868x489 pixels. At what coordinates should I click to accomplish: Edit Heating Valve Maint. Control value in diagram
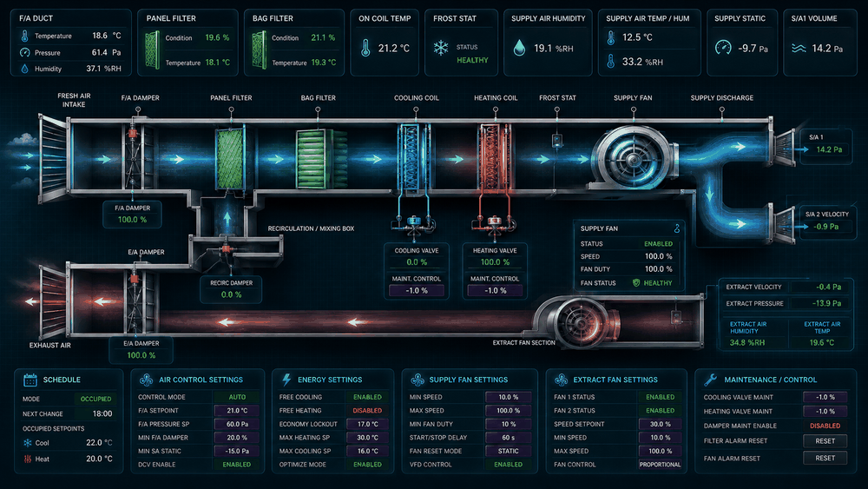[495, 291]
